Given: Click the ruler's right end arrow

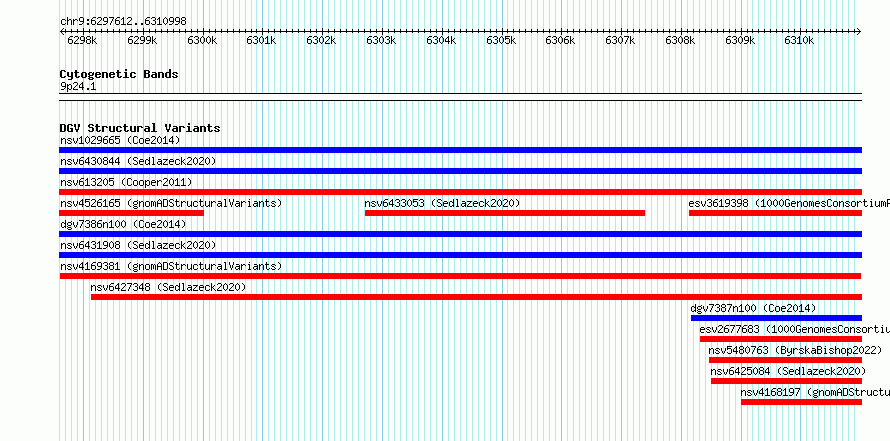Looking at the screenshot, I should click(859, 32).
